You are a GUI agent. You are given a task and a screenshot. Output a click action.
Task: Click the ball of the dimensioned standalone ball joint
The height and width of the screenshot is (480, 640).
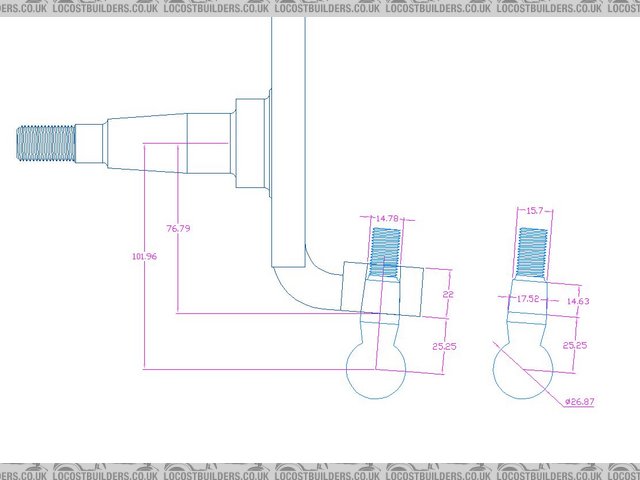(523, 369)
